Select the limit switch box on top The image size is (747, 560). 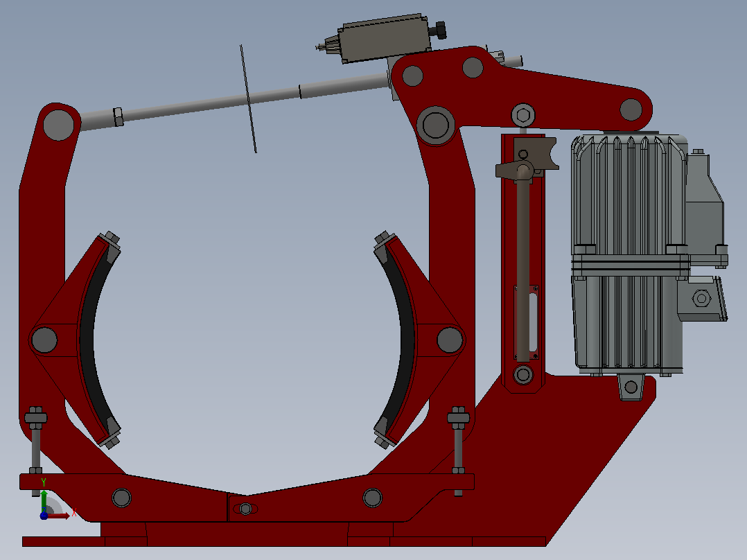click(384, 39)
